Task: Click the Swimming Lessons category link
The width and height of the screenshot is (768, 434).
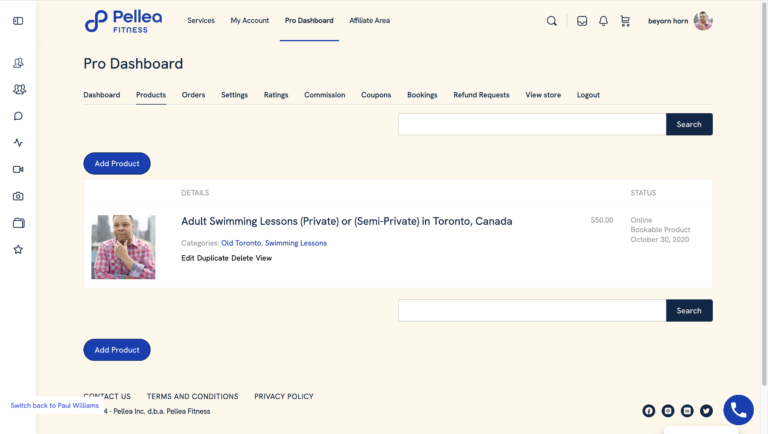Action: click(295, 243)
